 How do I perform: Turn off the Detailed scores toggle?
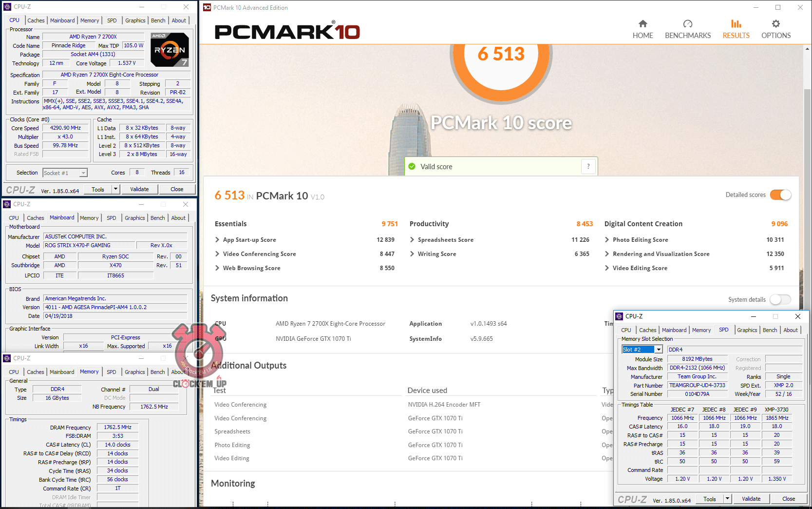tap(780, 195)
